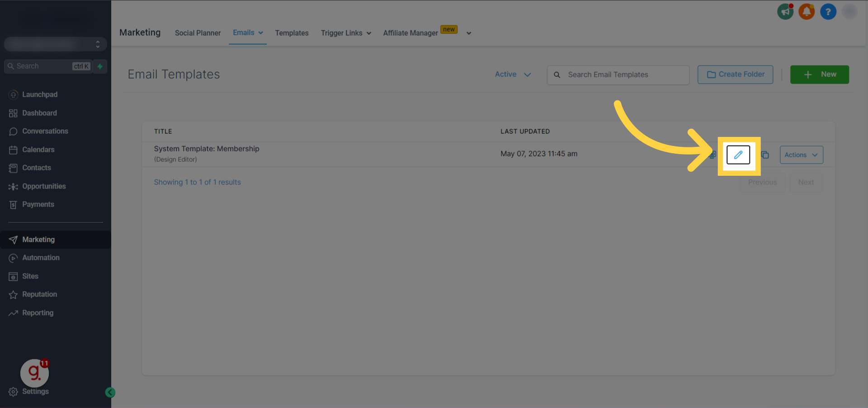Expand the Trigger Links menu
Screen dimensions: 868x408
click(x=346, y=33)
